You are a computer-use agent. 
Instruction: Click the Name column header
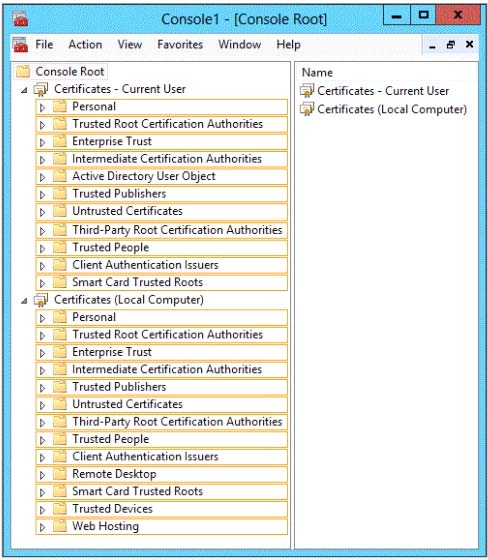coord(317,72)
